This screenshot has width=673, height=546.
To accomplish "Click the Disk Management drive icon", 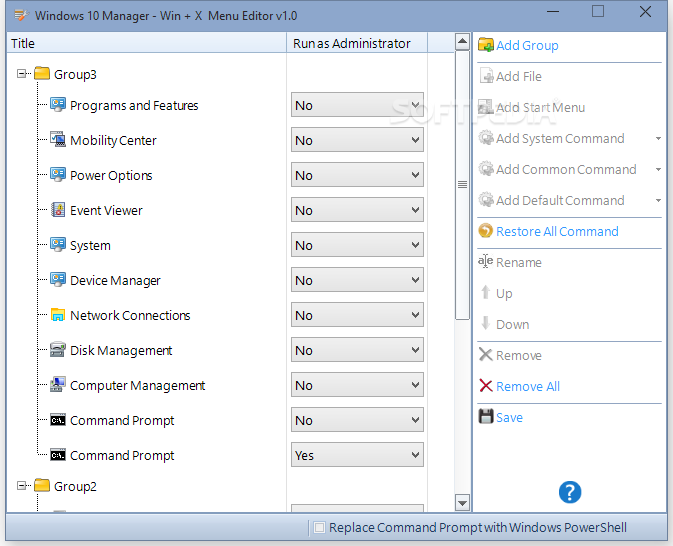I will pos(58,350).
